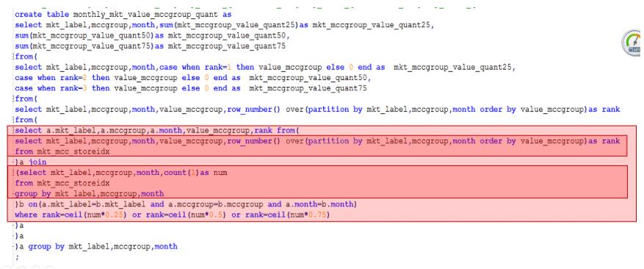Click table name 'monthly_mkt_value_mccgroup_quant'
Screen dimensions: 644x269
pos(145,15)
